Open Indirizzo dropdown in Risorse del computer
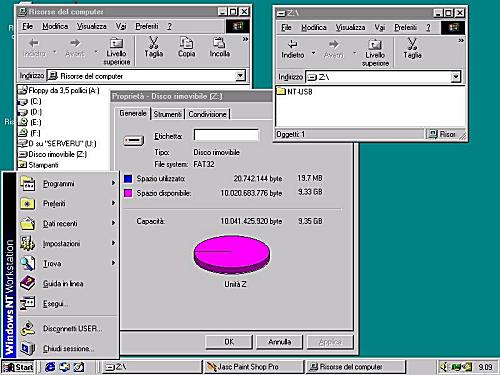Viewport: 500px width, 375px height. coord(240,76)
